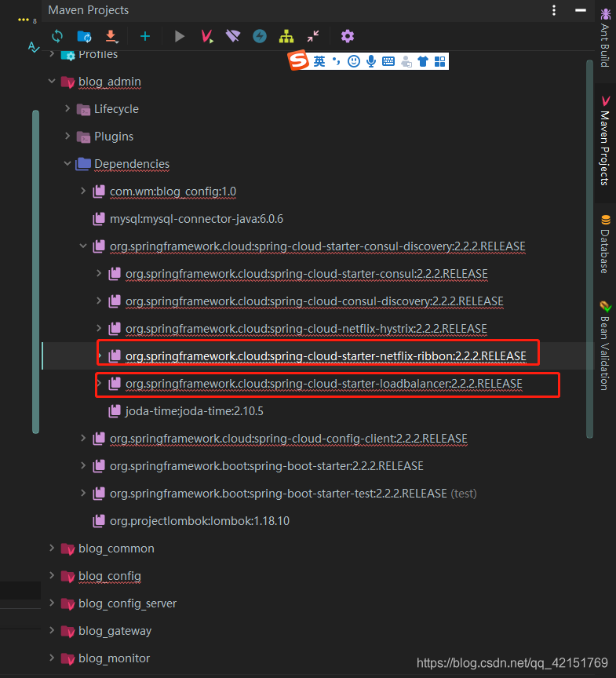The width and height of the screenshot is (616, 678).
Task: Open Maven panel options three-dot menu
Action: coord(554,10)
